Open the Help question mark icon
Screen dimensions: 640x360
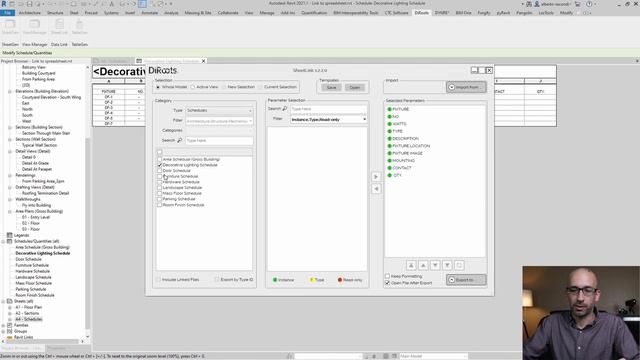[x=589, y=4]
